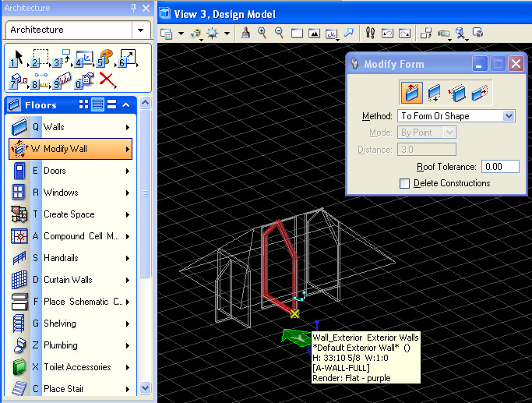Open the schedule tool numbered 0
The image size is (532, 403).
84,80
